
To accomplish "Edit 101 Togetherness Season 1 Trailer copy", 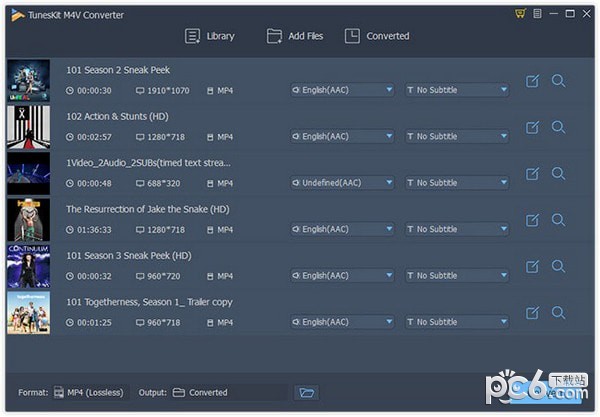I will point(532,313).
